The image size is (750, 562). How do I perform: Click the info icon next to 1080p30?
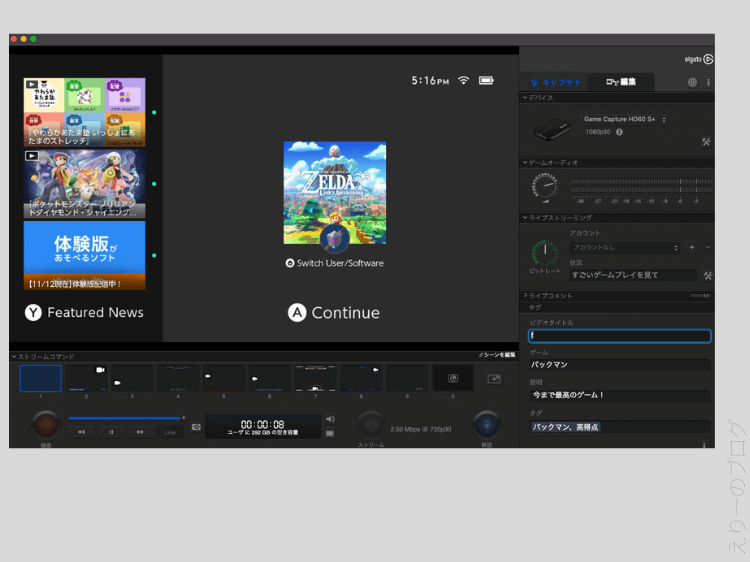coord(619,132)
